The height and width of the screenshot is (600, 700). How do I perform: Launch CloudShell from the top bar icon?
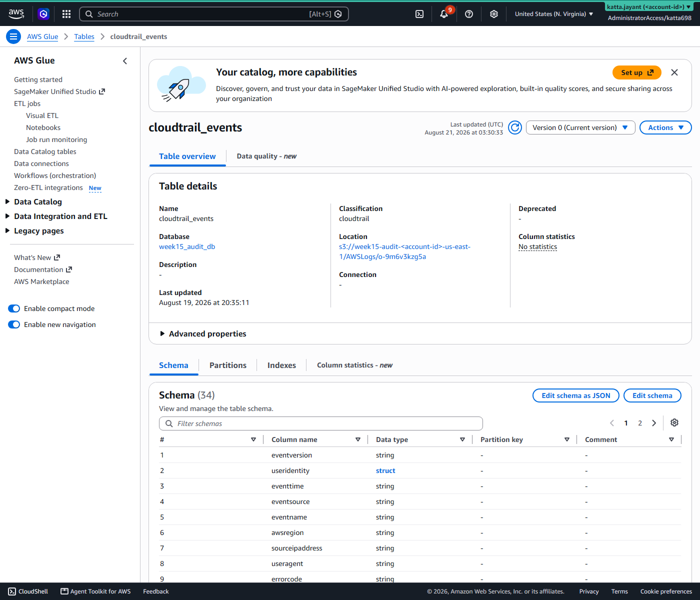point(419,14)
